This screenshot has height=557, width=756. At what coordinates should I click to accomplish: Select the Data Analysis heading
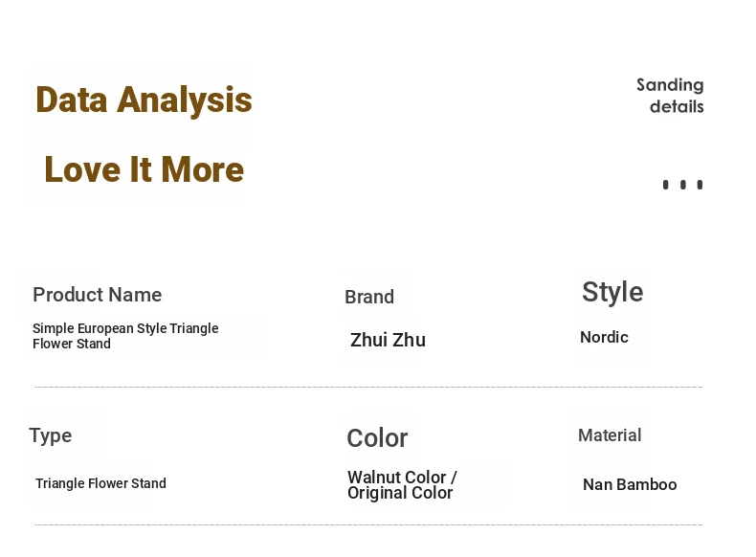144,100
